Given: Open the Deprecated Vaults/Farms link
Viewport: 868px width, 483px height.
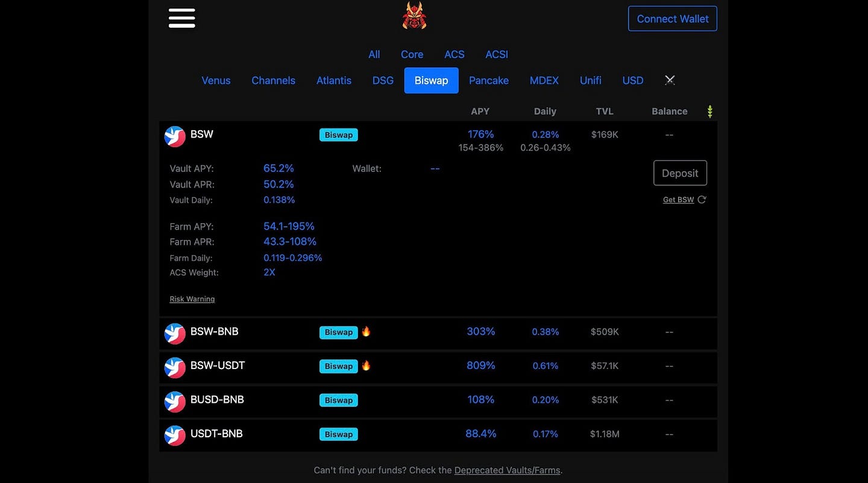Looking at the screenshot, I should point(508,470).
